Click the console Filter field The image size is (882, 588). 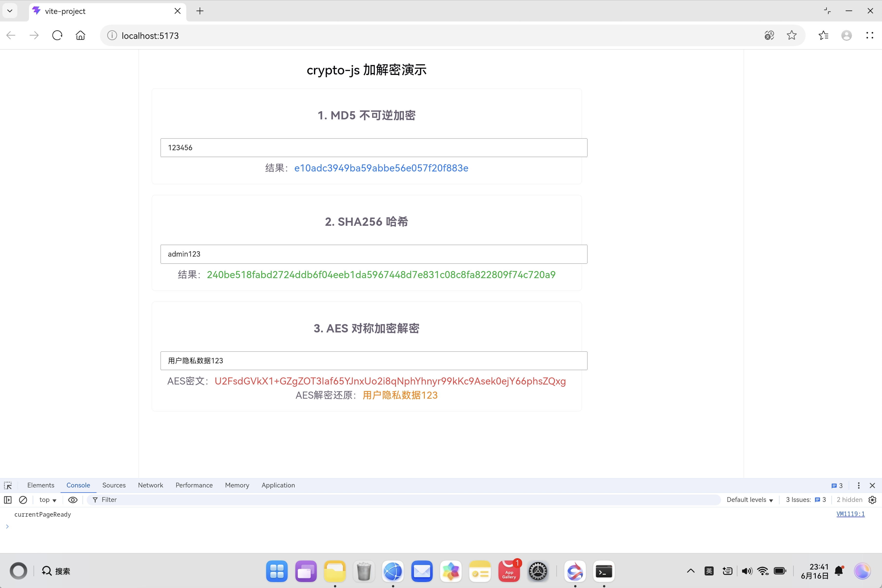point(403,500)
